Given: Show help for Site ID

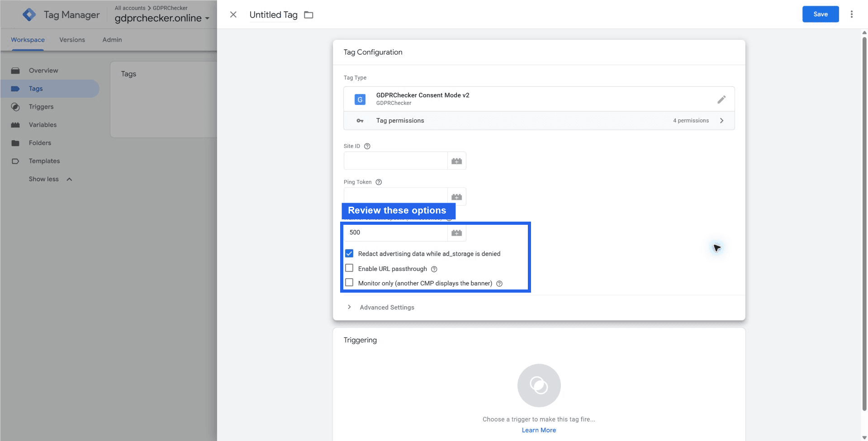Looking at the screenshot, I should pos(367,146).
